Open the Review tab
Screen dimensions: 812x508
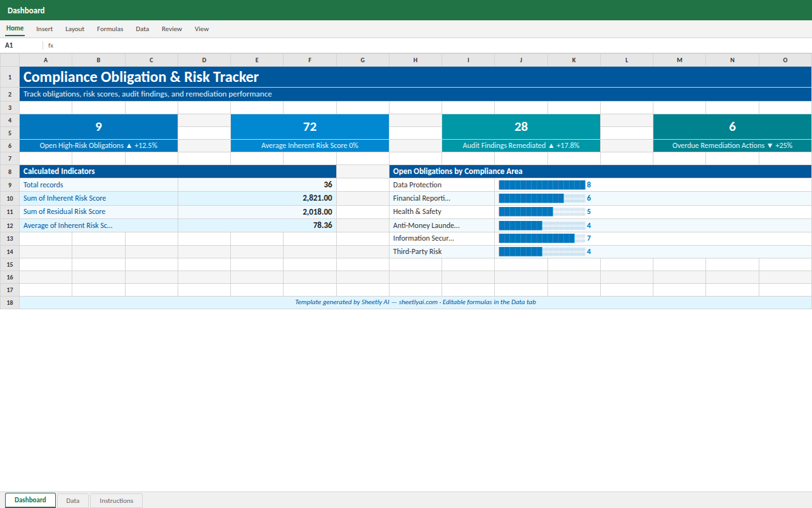click(171, 29)
